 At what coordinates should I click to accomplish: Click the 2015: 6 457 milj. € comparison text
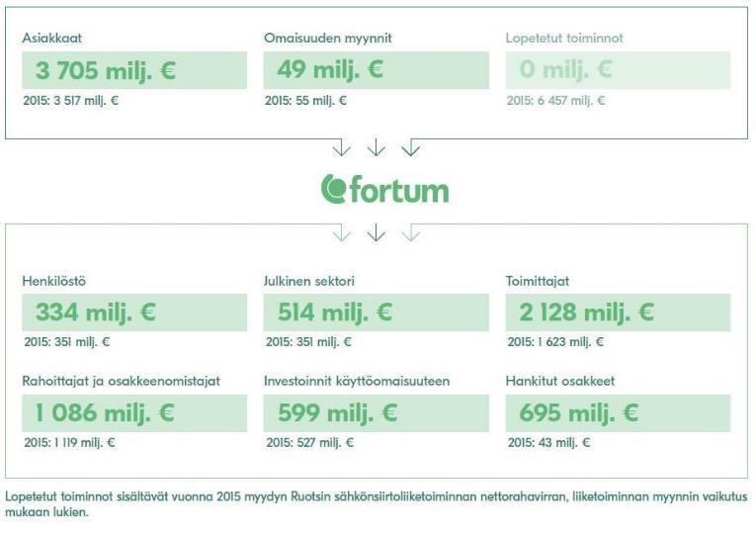(x=556, y=101)
